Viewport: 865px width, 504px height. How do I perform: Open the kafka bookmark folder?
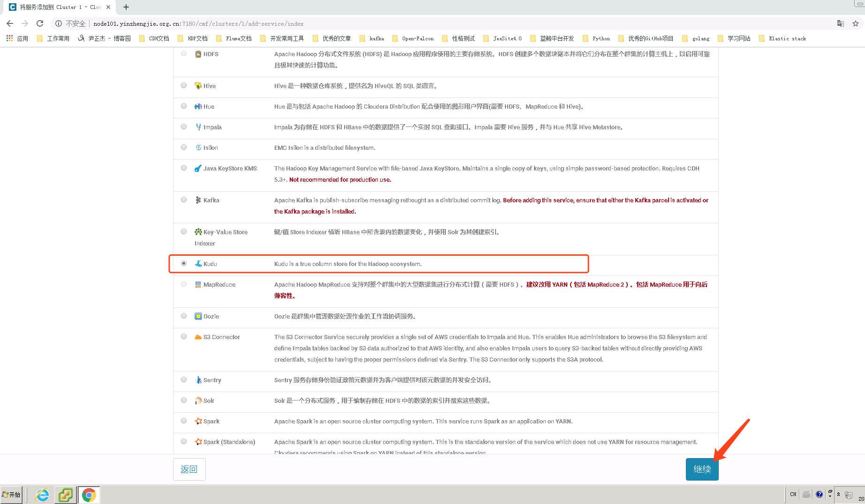tap(372, 38)
